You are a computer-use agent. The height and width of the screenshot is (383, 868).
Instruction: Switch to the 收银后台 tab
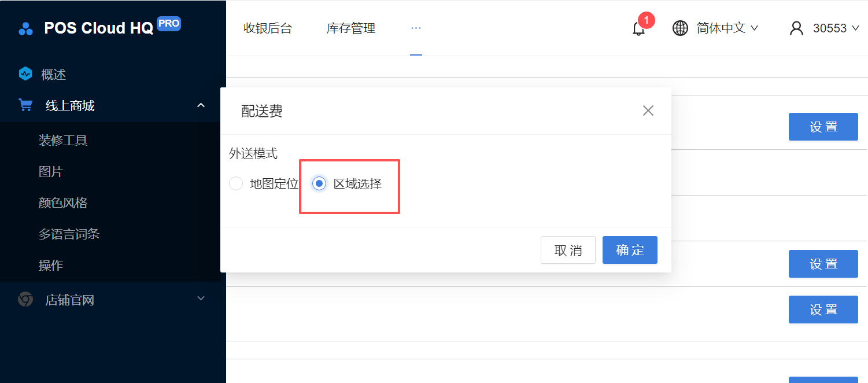point(268,28)
